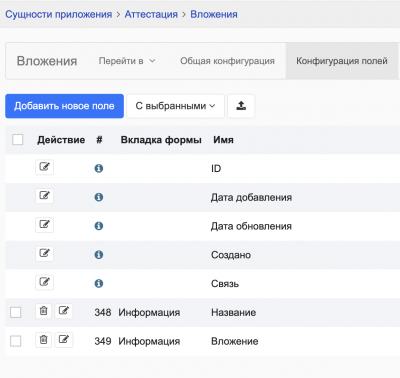Open the Вложения breadcrumb link
Screen dimensions: 400x378
coord(214,14)
